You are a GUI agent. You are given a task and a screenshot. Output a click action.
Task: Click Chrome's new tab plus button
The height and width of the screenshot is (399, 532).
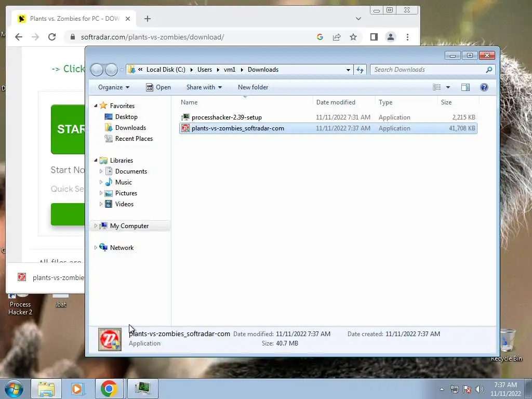147,19
